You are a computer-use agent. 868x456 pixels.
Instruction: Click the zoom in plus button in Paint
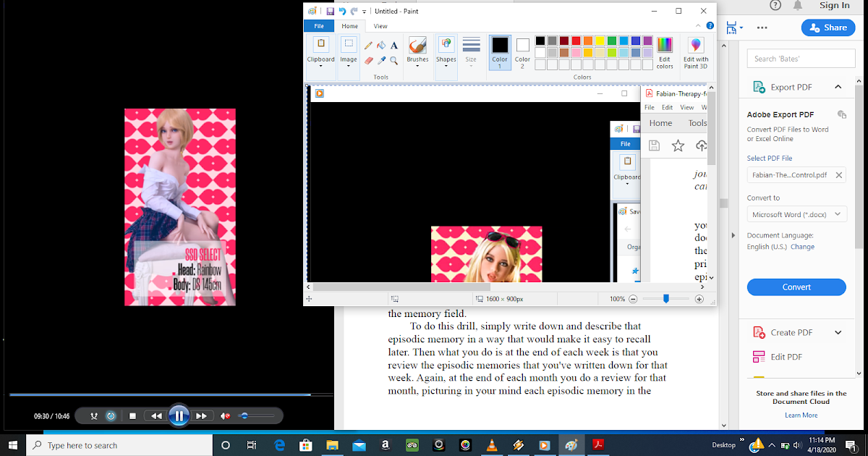point(699,299)
